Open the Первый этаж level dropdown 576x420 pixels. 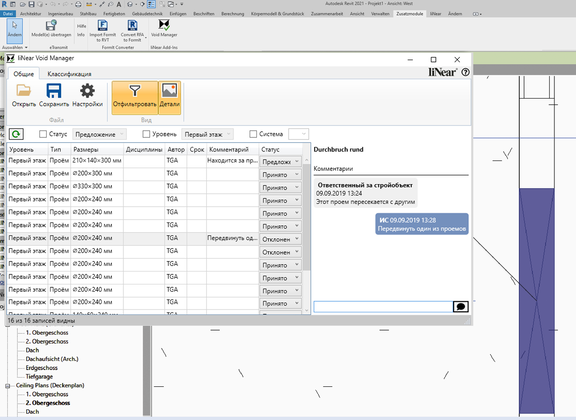click(208, 134)
